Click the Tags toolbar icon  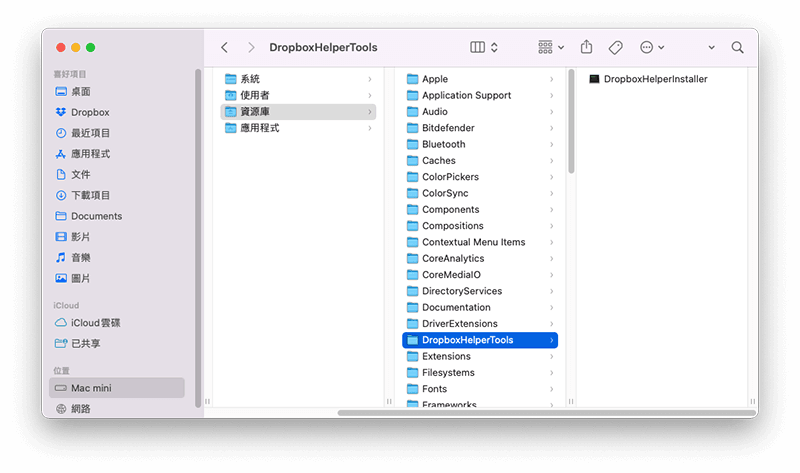(x=615, y=47)
